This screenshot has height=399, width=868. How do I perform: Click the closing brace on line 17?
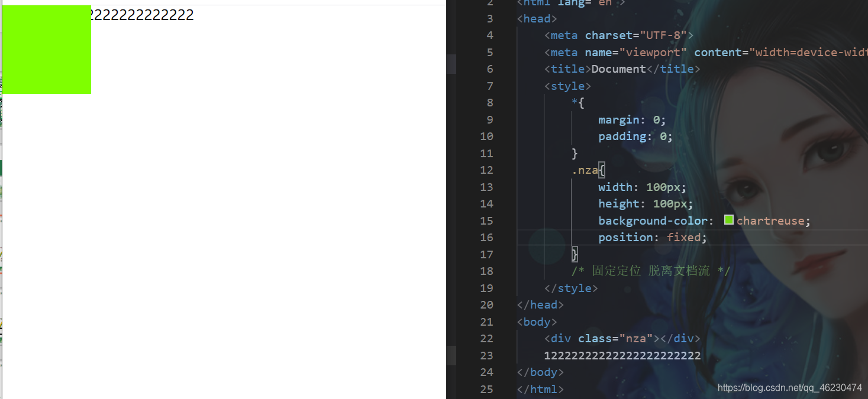pos(575,254)
